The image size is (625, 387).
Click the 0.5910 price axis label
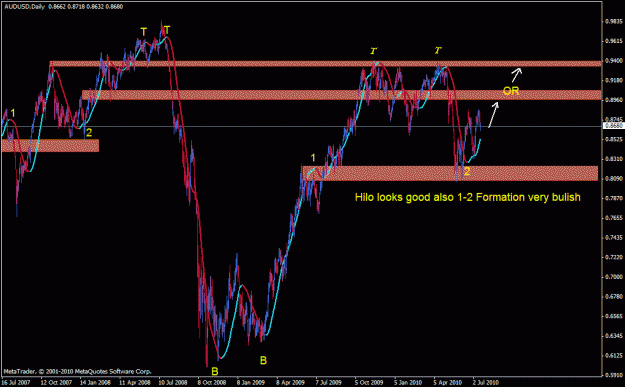pos(614,375)
